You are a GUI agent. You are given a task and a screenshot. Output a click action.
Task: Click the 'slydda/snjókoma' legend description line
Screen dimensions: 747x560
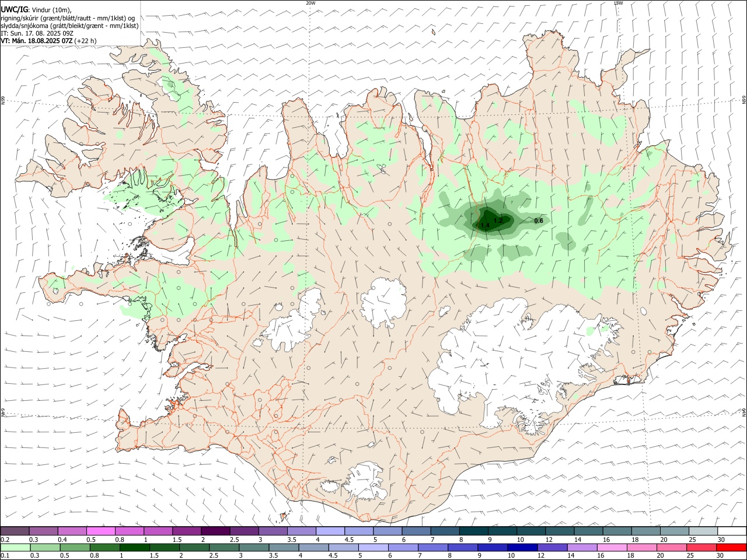(x=69, y=25)
